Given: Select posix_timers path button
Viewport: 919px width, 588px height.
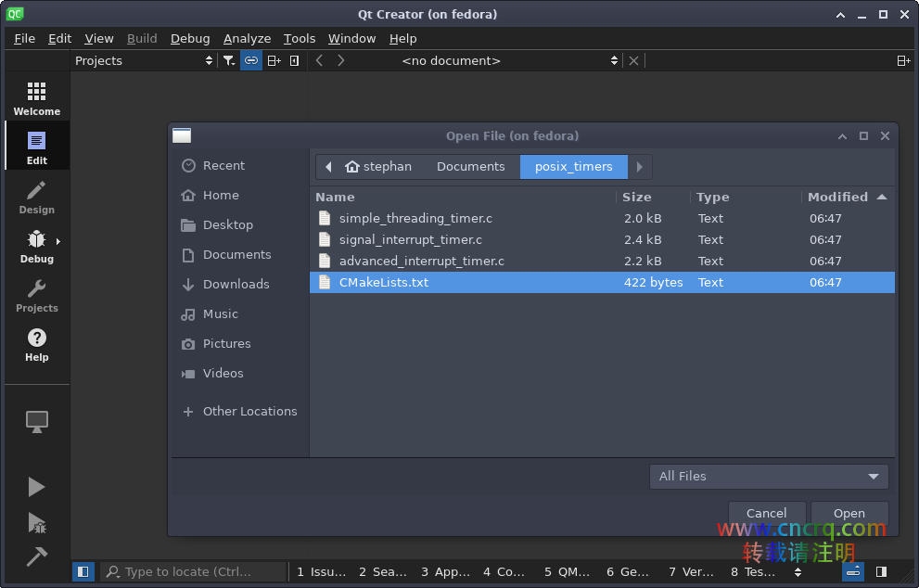Looking at the screenshot, I should pos(574,167).
